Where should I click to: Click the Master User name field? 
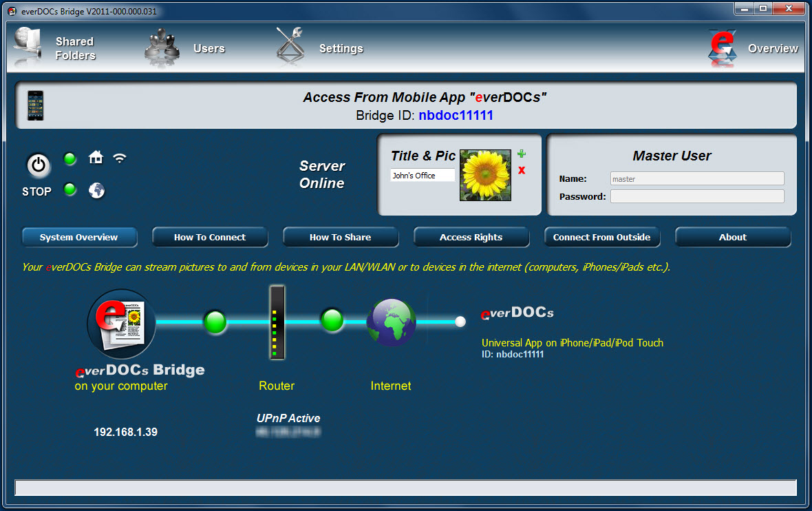697,179
